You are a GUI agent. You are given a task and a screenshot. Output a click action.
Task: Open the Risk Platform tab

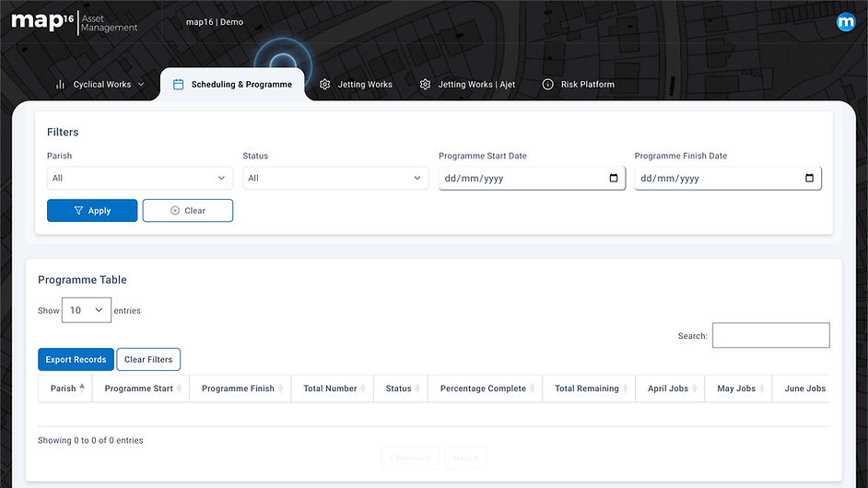click(578, 84)
